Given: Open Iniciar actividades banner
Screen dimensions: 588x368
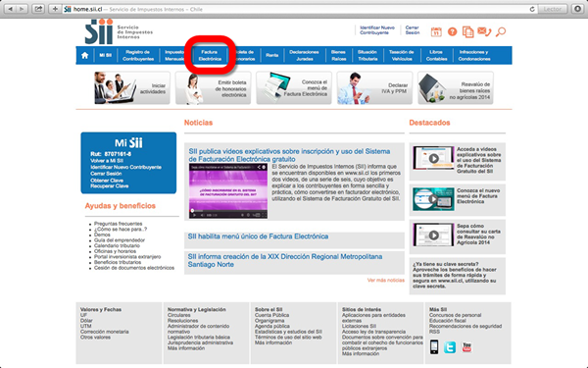Looking at the screenshot, I should [131, 88].
